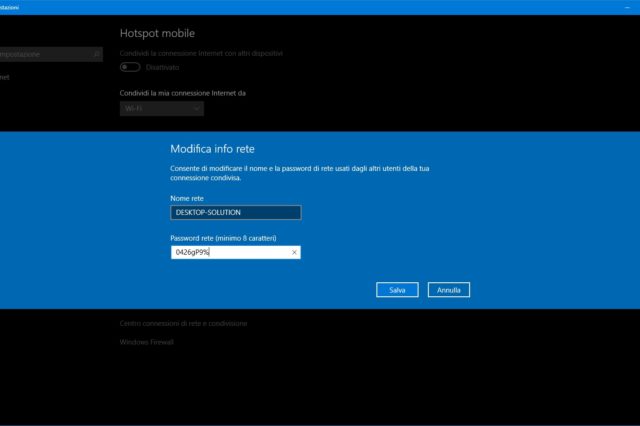Click the settings search box
The image size is (640, 426).
point(50,54)
